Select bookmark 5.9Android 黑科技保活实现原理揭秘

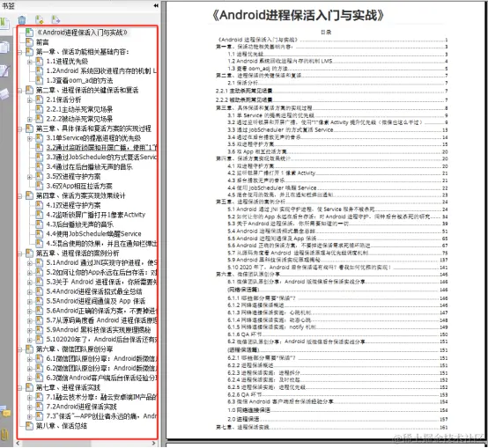99,329
